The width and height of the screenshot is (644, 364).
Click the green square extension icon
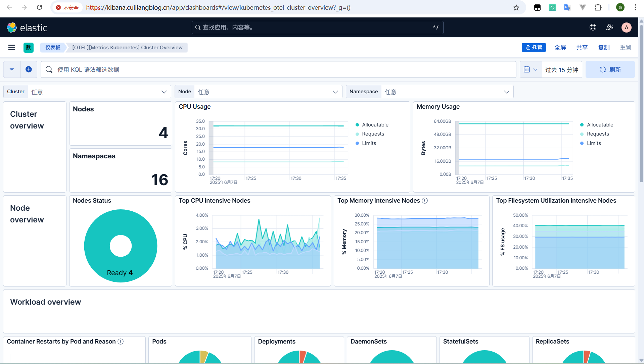coord(552,7)
